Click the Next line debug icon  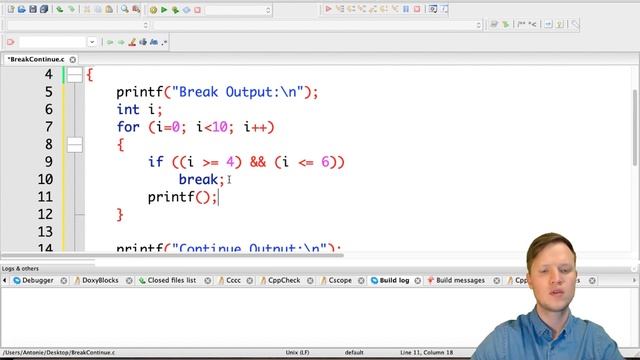(x=351, y=9)
